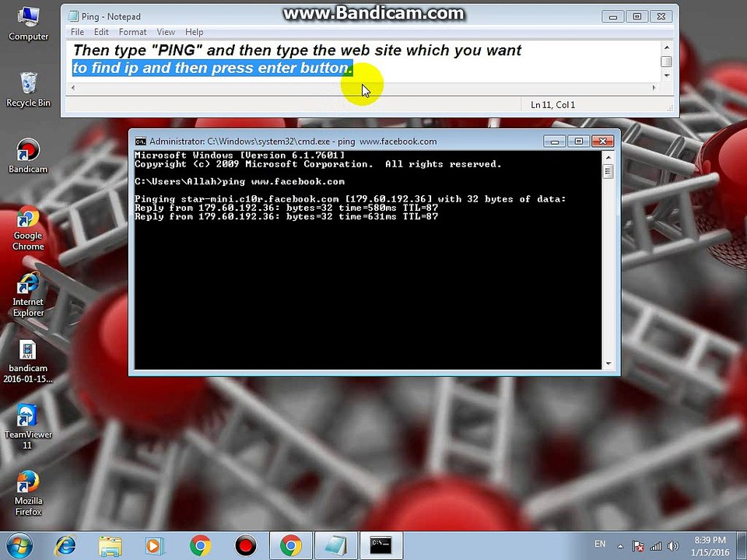Viewport: 747px width, 560px height.
Task: Click Notepad vertical scroll down arrow
Action: click(667, 75)
